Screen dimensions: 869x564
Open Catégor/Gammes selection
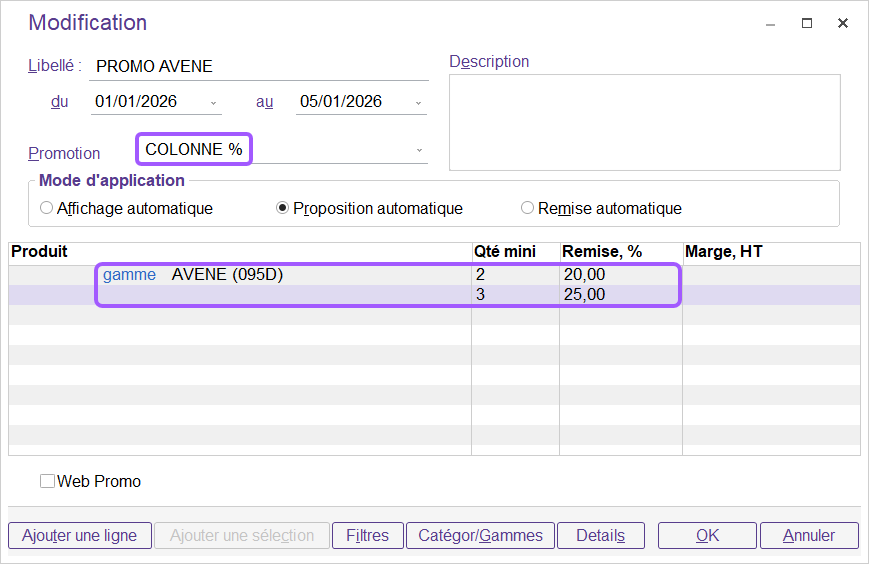(x=480, y=536)
